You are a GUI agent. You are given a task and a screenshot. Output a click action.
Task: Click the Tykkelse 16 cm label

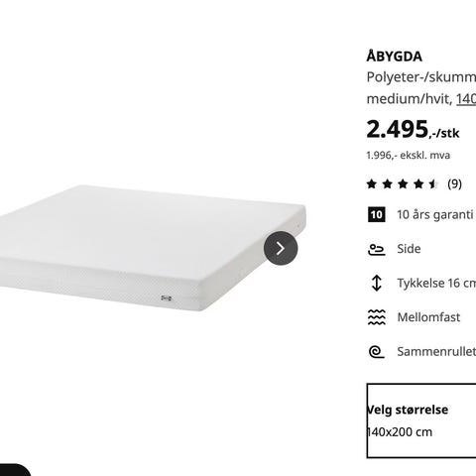436,283
